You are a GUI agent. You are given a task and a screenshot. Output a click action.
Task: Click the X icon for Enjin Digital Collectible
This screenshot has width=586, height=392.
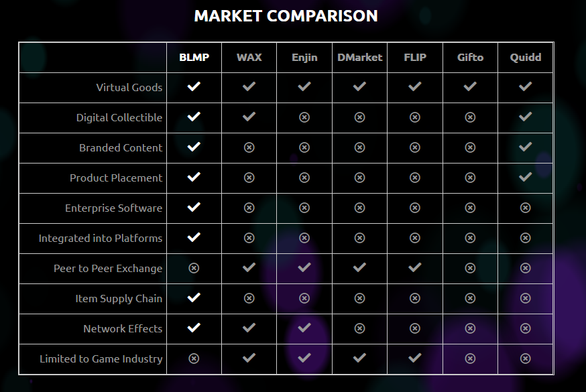pos(304,117)
